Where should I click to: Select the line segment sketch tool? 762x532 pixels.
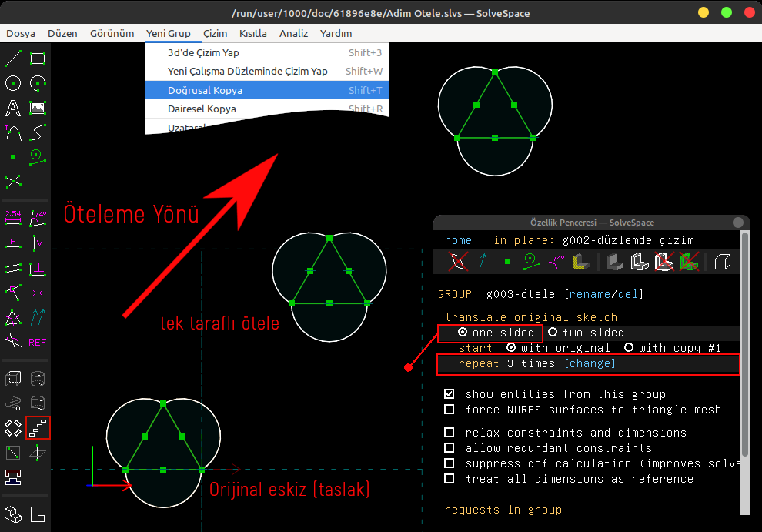(x=13, y=59)
